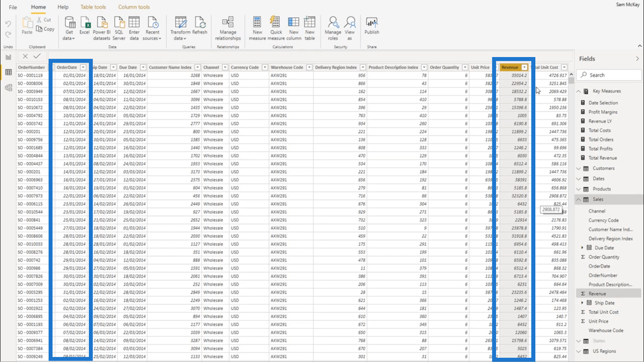Expand the Dates table in Fields
Screen dimensions: 644x362
[579, 179]
